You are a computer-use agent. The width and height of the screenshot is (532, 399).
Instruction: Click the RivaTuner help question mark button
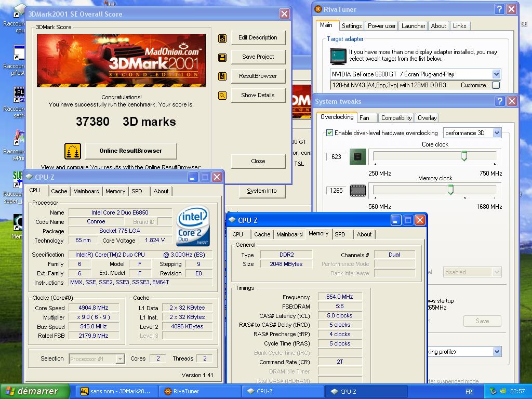[x=499, y=9]
